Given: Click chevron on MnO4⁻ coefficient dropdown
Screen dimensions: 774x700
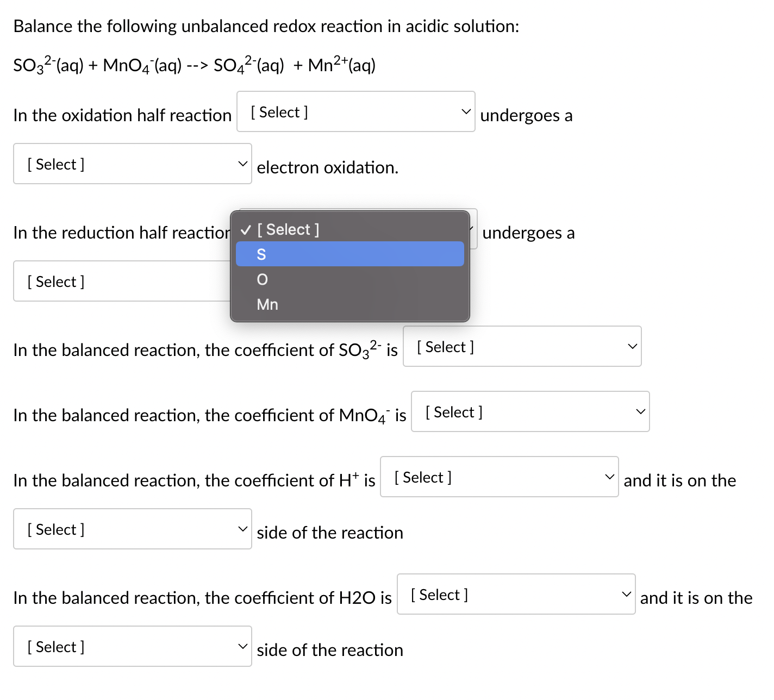Looking at the screenshot, I should [x=640, y=411].
